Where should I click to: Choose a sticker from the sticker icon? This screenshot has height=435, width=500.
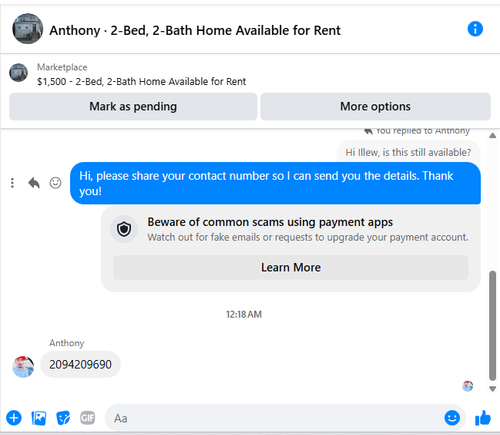63,418
